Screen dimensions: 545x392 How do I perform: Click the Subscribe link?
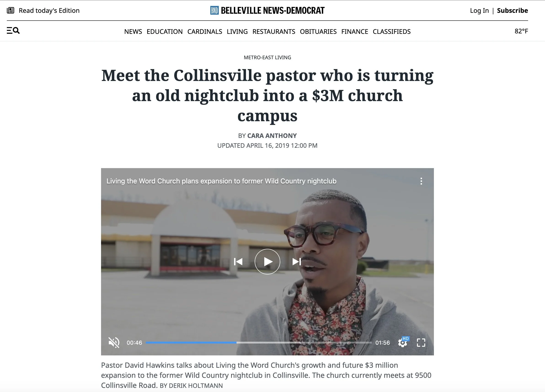point(512,11)
